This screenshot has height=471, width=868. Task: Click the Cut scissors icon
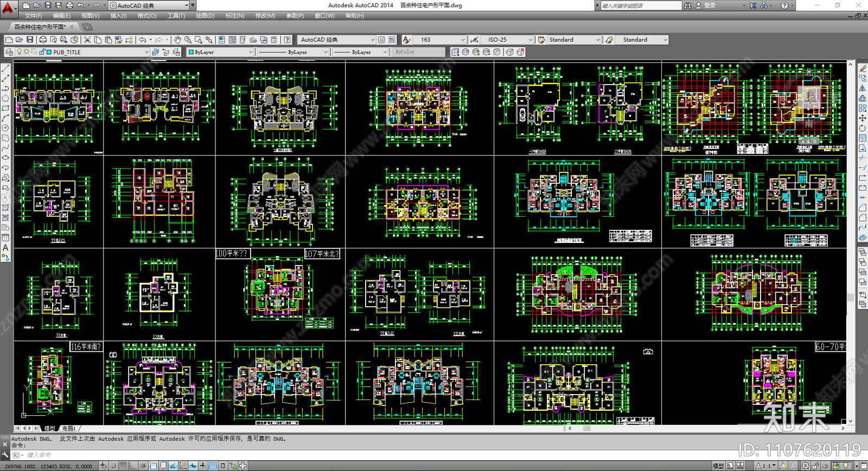click(x=87, y=40)
